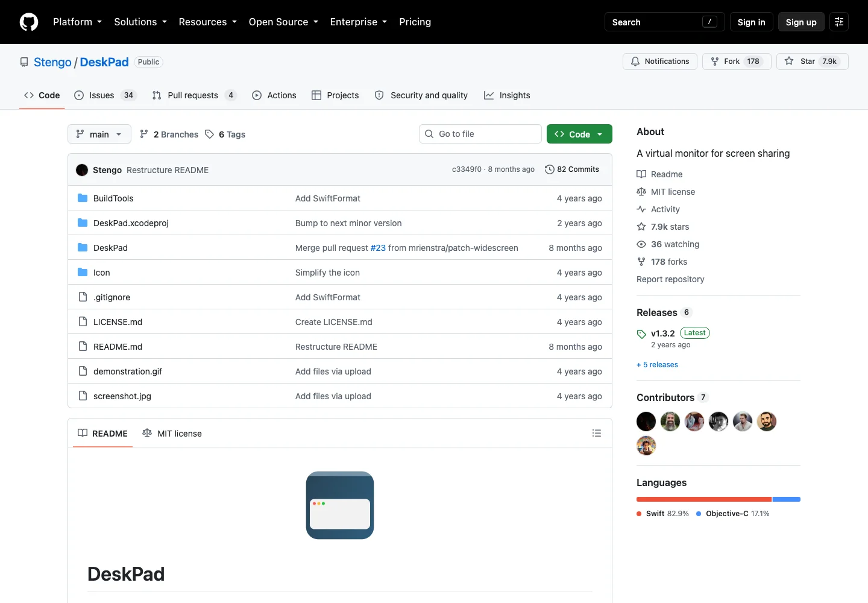This screenshot has width=868, height=603.
Task: Switch to the Insights tab
Action: tap(507, 95)
